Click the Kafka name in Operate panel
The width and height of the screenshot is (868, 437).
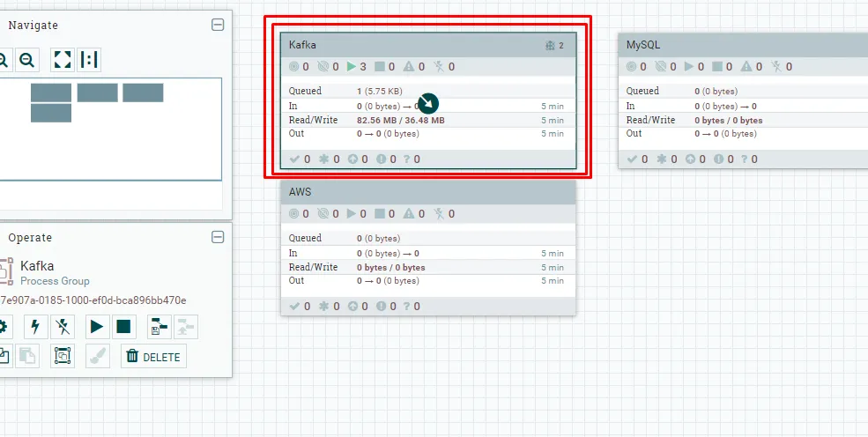coord(37,265)
